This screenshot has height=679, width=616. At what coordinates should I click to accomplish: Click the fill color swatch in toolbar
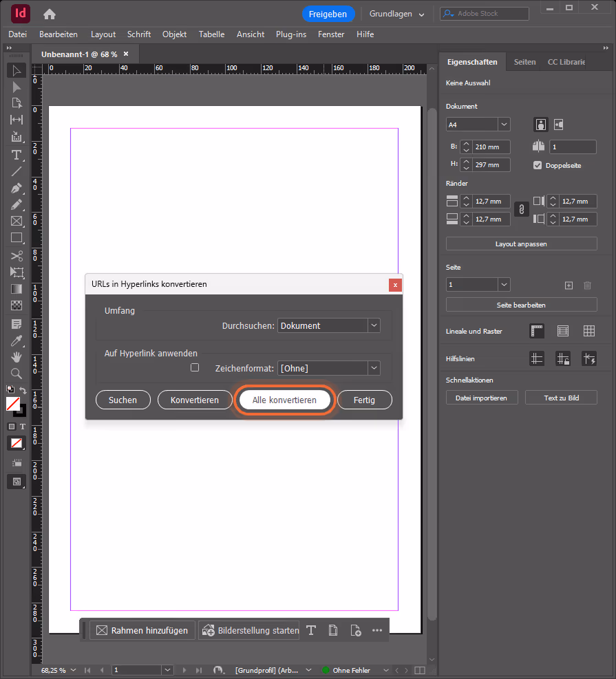(13, 404)
